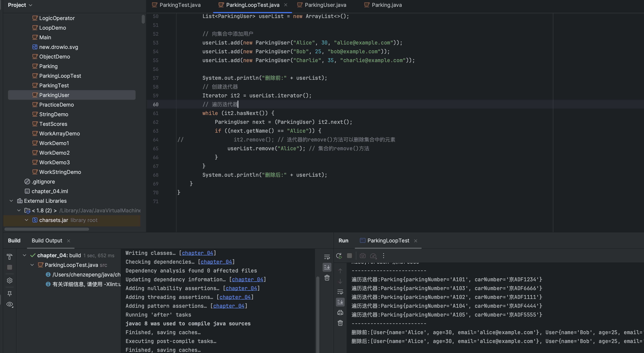This screenshot has width=644, height=353.
Task: Click the Project tree horizontal scrollbar
Action: (47, 229)
